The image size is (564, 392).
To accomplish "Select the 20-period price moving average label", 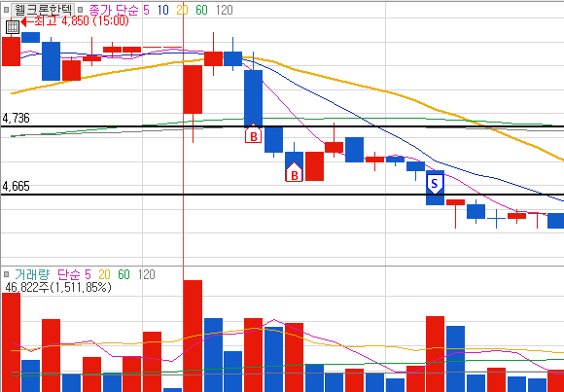I will click(x=183, y=10).
